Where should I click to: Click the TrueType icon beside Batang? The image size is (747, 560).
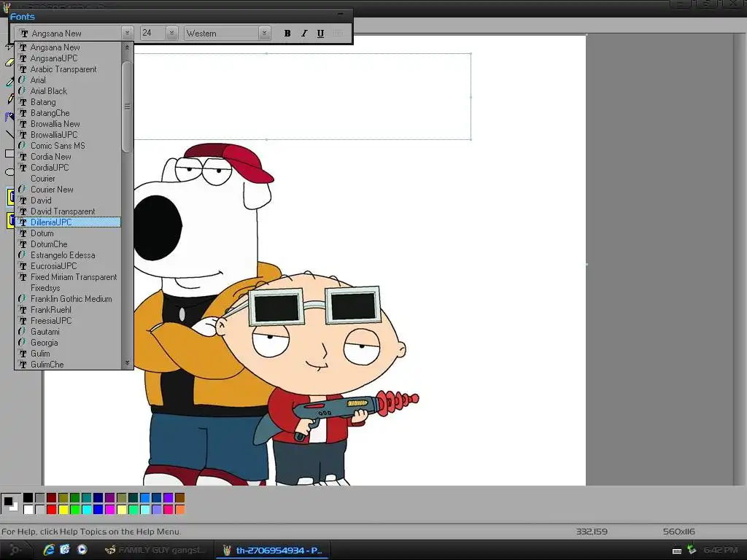(23, 102)
